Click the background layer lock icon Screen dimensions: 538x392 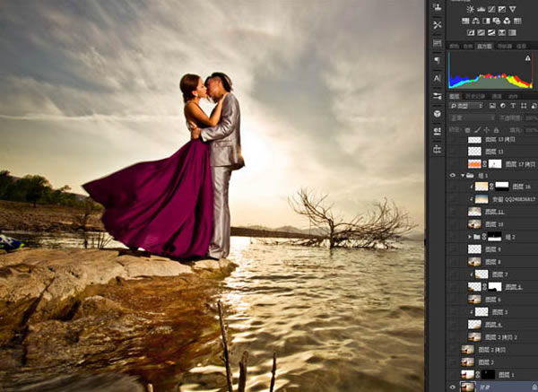click(534, 387)
